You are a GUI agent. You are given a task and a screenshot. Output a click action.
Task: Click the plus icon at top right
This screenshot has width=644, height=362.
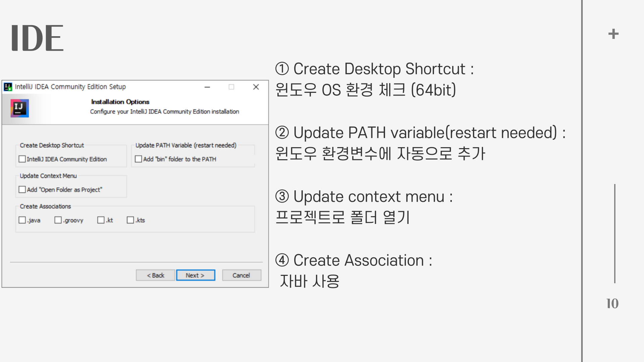click(613, 34)
